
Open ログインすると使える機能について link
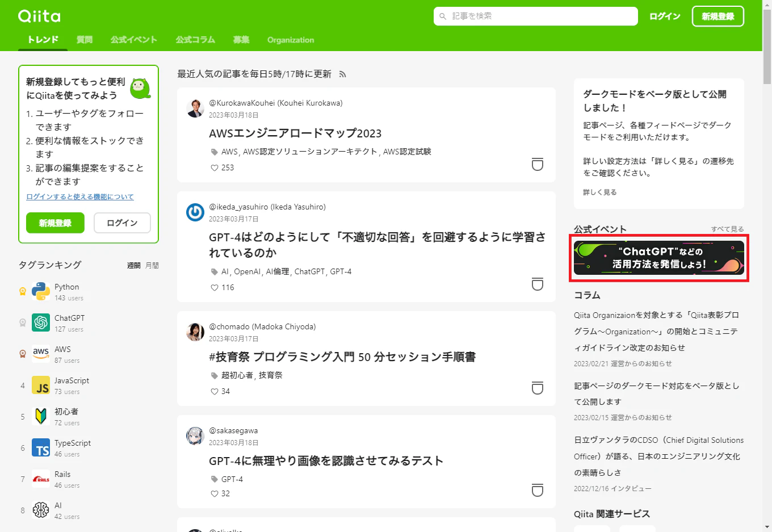pyautogui.click(x=80, y=196)
